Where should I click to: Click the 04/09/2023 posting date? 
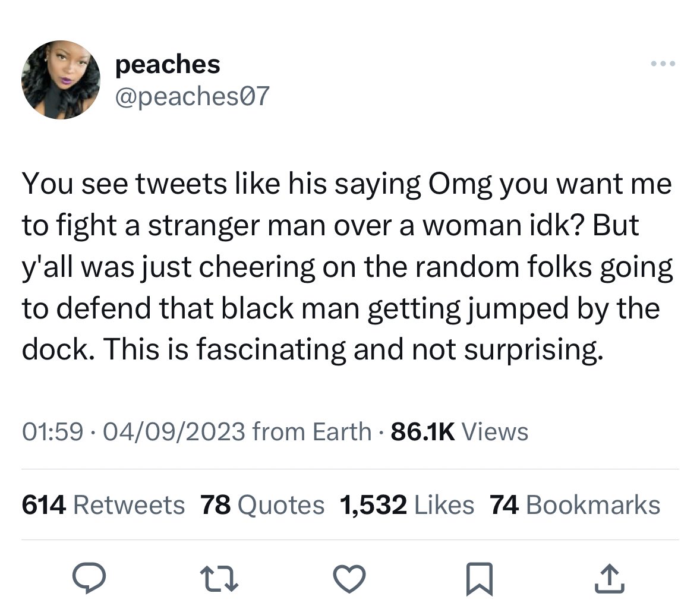click(174, 431)
